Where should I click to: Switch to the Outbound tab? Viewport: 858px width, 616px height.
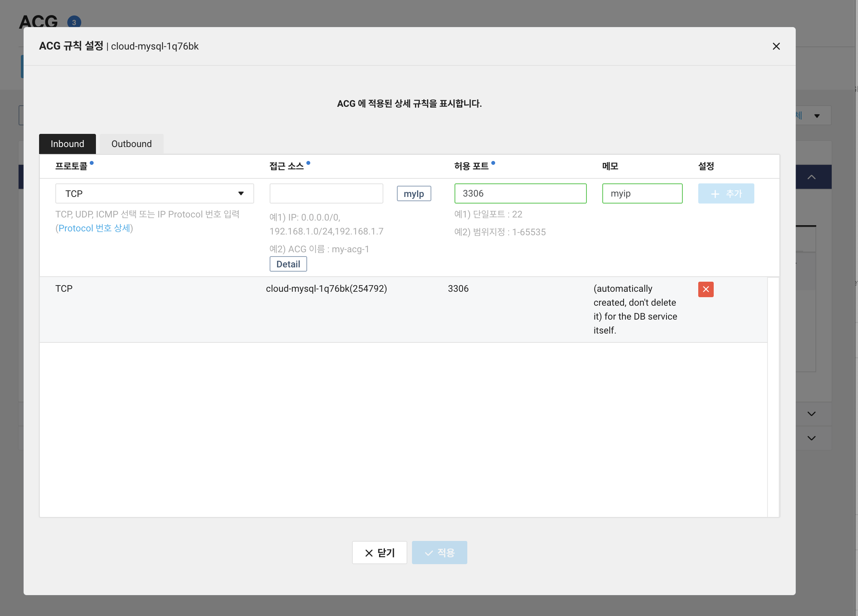tap(132, 144)
